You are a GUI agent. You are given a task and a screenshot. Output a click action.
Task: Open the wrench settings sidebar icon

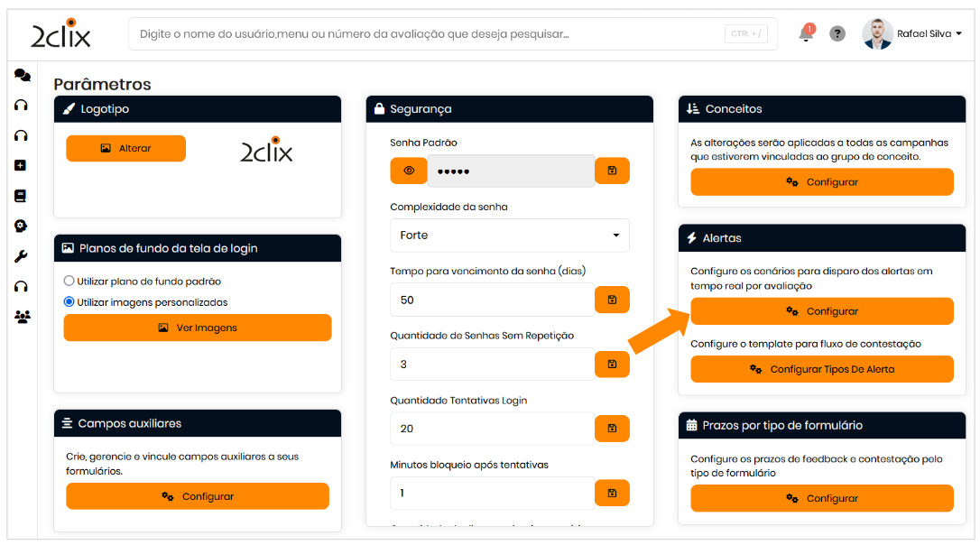pyautogui.click(x=21, y=256)
